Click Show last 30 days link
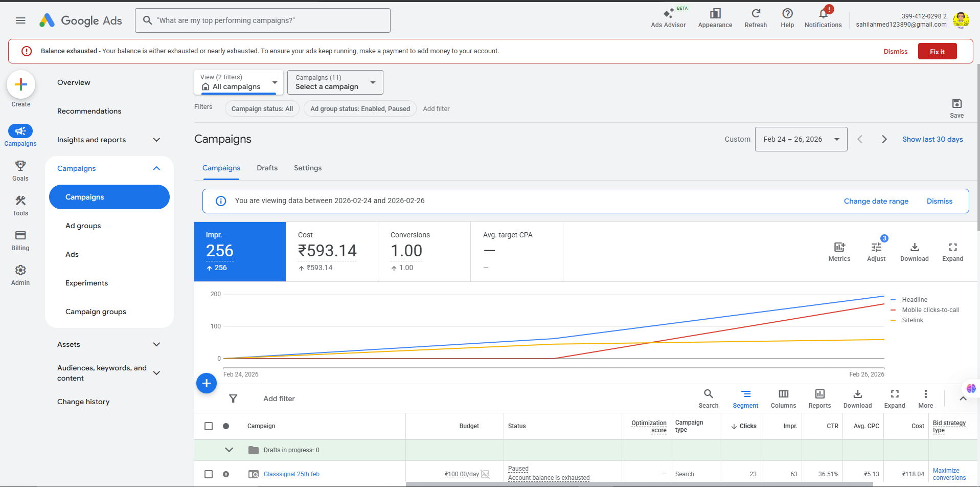This screenshot has height=487, width=980. click(932, 139)
